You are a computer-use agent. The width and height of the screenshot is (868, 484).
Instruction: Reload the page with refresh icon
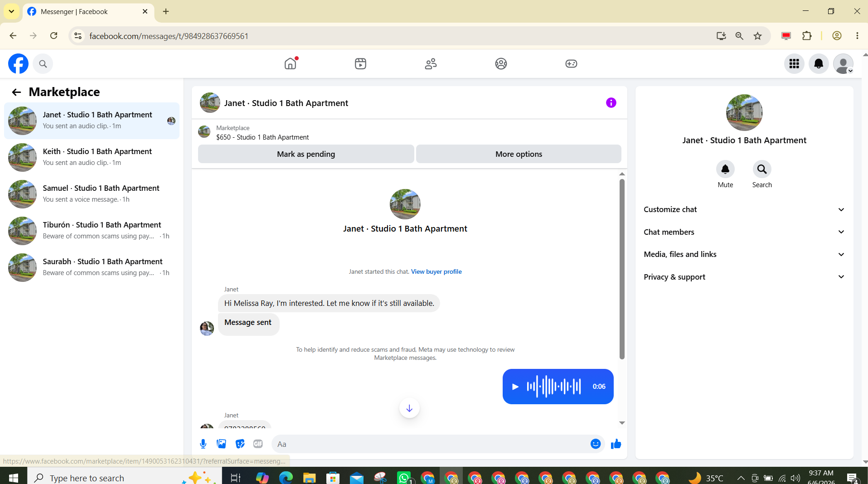coord(53,36)
